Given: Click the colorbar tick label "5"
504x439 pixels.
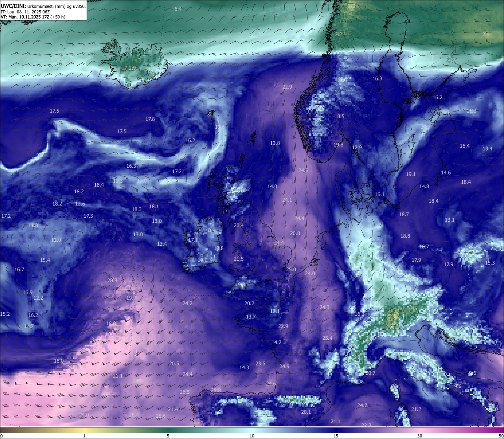Looking at the screenshot, I should 168,436.
